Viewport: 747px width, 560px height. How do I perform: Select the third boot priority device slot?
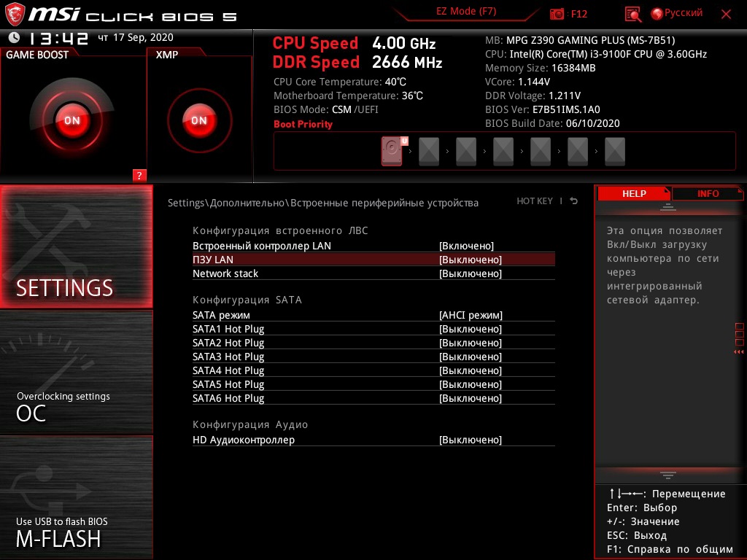point(466,152)
